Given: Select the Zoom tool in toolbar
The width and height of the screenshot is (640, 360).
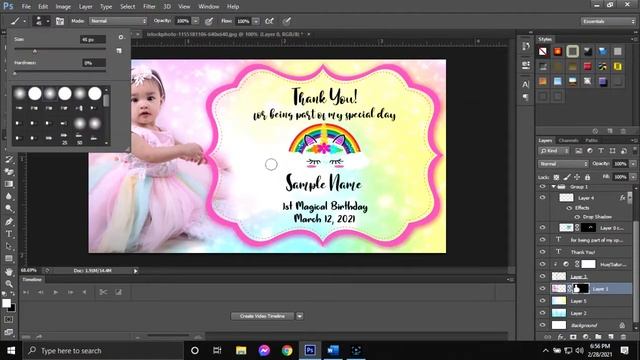Looking at the screenshot, I should (x=9, y=284).
